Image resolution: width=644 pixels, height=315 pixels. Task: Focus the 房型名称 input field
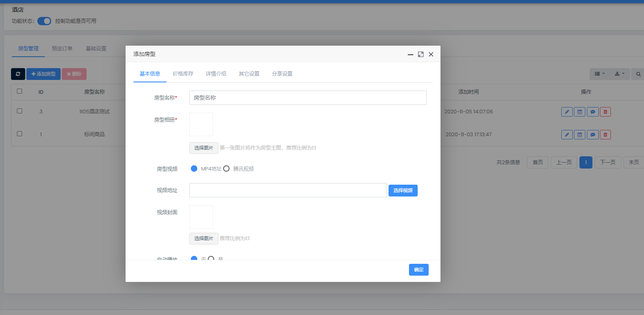[x=308, y=98]
